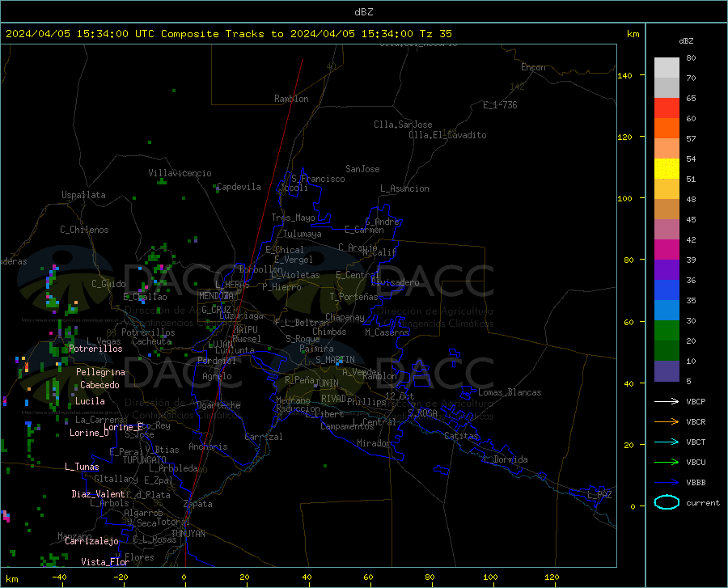Select the bright green 20 dBZ swatch

click(x=667, y=331)
